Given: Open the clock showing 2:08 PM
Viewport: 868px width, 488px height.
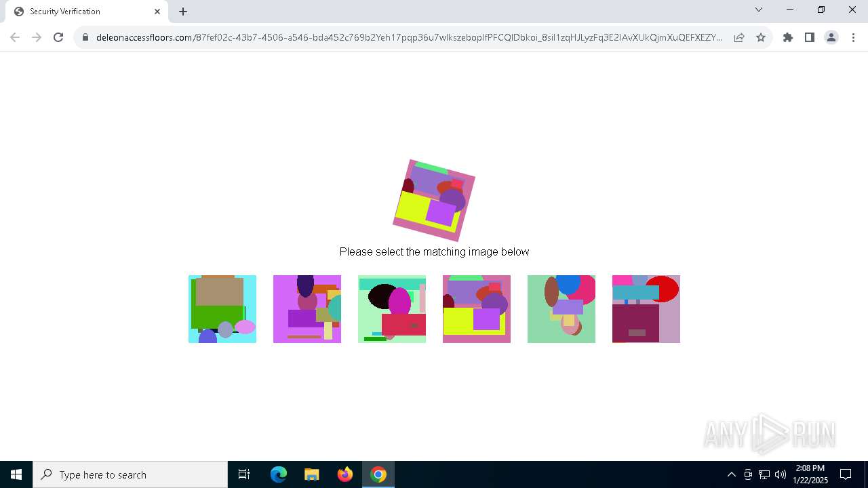Looking at the screenshot, I should click(x=810, y=474).
